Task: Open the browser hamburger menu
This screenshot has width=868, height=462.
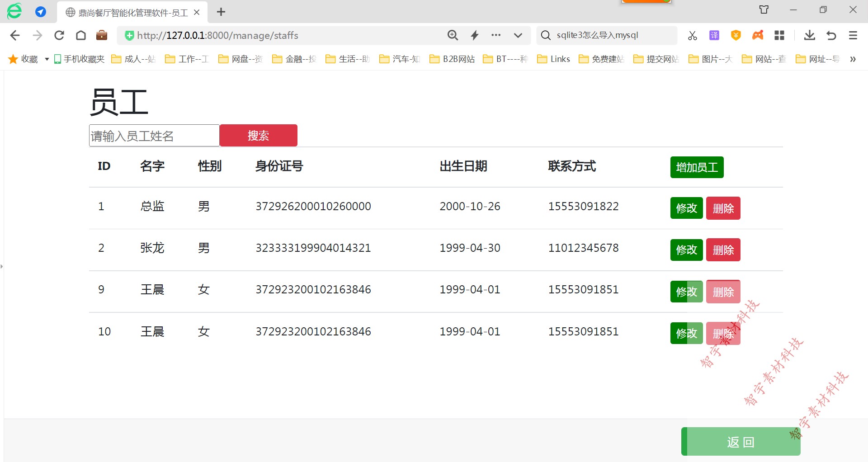Action: click(853, 35)
